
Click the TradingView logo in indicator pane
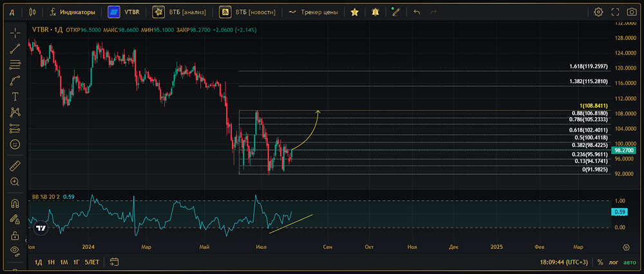click(x=41, y=228)
